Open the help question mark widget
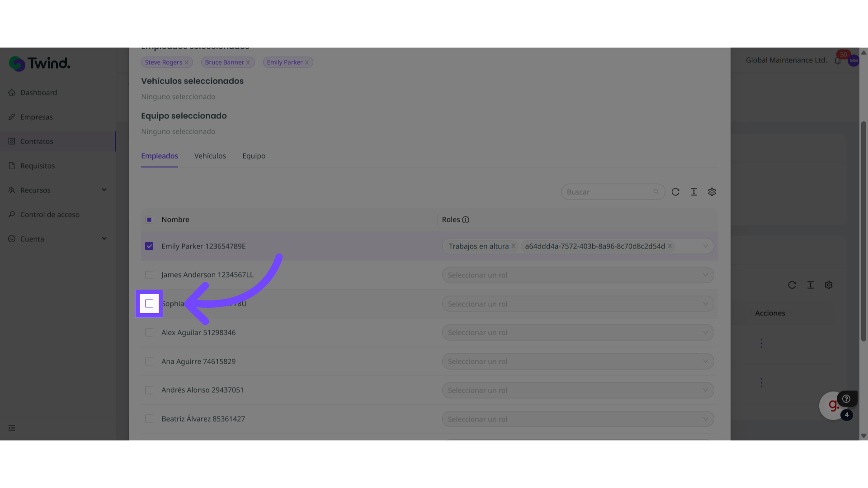This screenshot has width=868, height=488. point(846,399)
